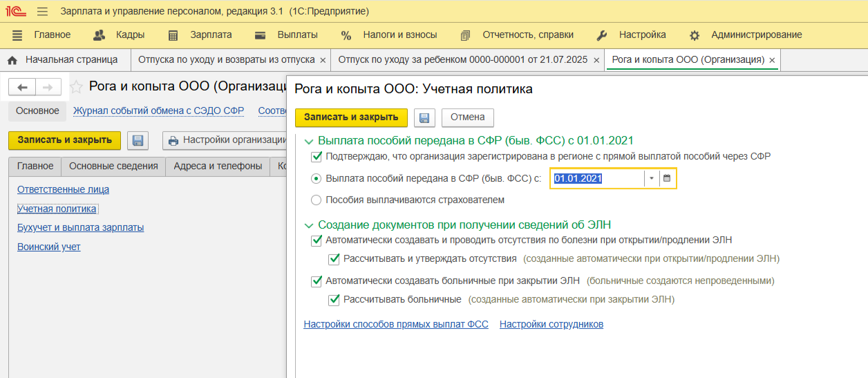Select the Основное navigation item

(x=37, y=111)
